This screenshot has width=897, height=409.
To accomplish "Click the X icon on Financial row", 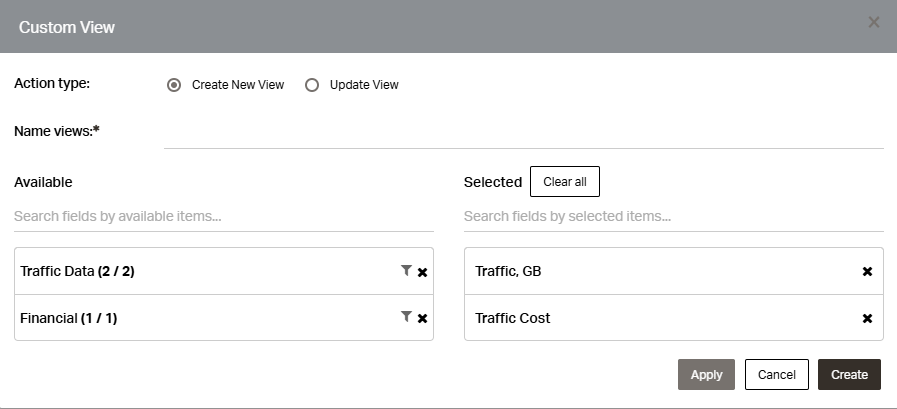I will pyautogui.click(x=422, y=319).
